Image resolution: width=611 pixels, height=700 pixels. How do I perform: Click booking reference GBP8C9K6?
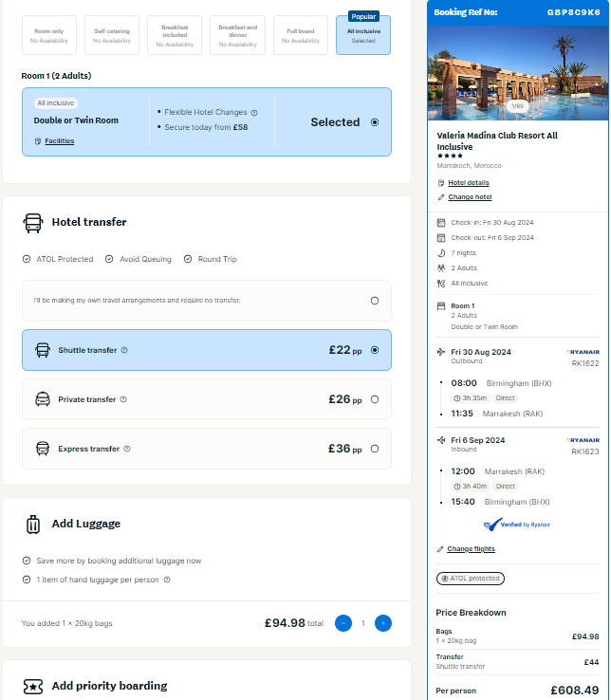pos(573,12)
